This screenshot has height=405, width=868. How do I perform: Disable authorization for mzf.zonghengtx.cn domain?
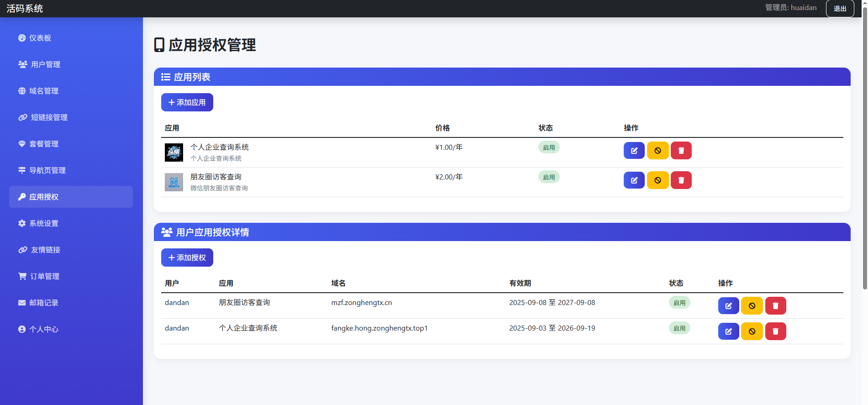pyautogui.click(x=752, y=306)
